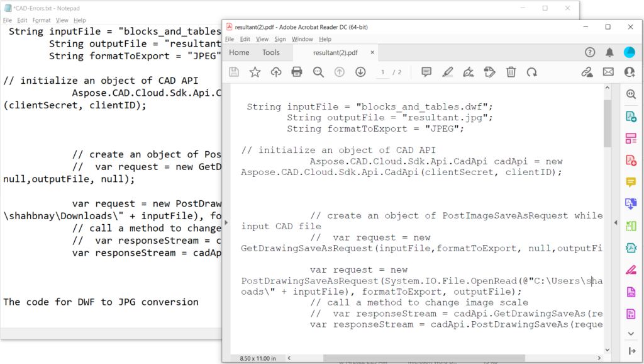Send the file by email envelope icon
This screenshot has height=364, width=644.
pos(608,72)
